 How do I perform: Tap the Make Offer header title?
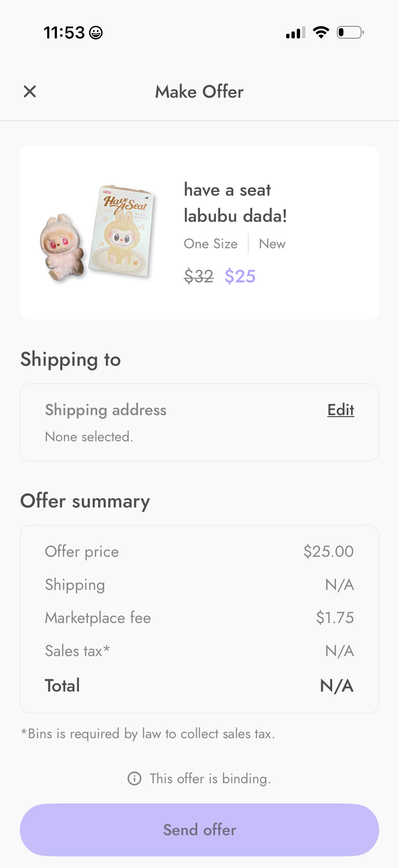pyautogui.click(x=199, y=92)
